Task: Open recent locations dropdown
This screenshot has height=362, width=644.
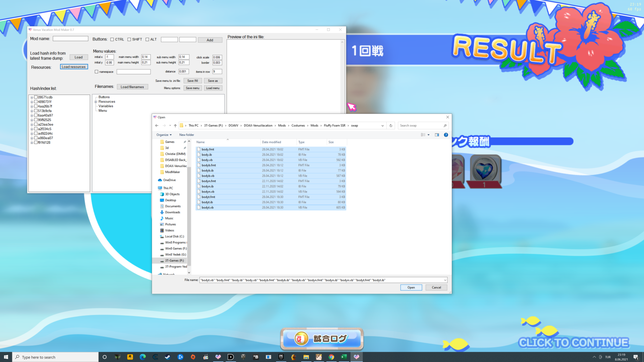Action: point(170,125)
